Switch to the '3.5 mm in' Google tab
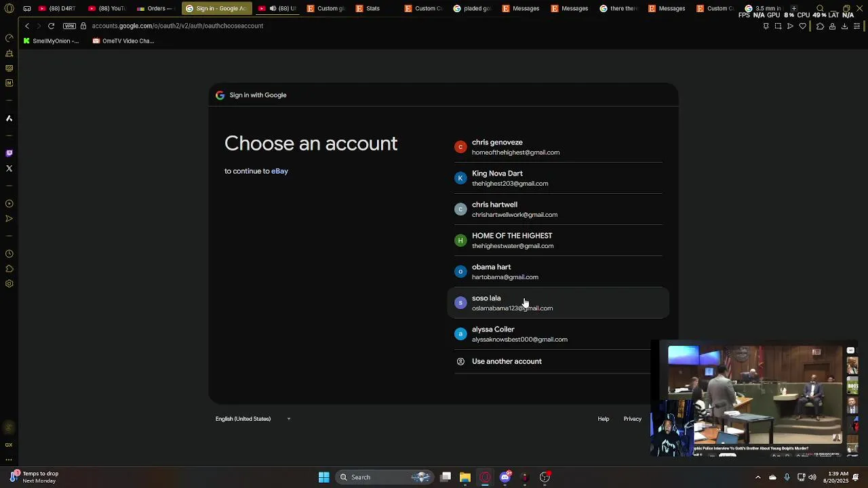Viewport: 868px width, 488px height. point(764,8)
